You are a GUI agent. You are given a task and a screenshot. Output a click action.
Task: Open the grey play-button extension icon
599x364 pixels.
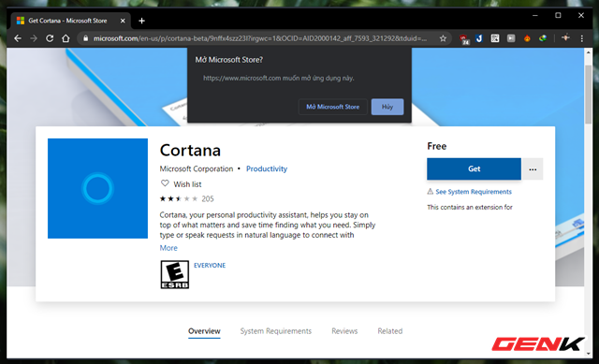[x=511, y=38]
